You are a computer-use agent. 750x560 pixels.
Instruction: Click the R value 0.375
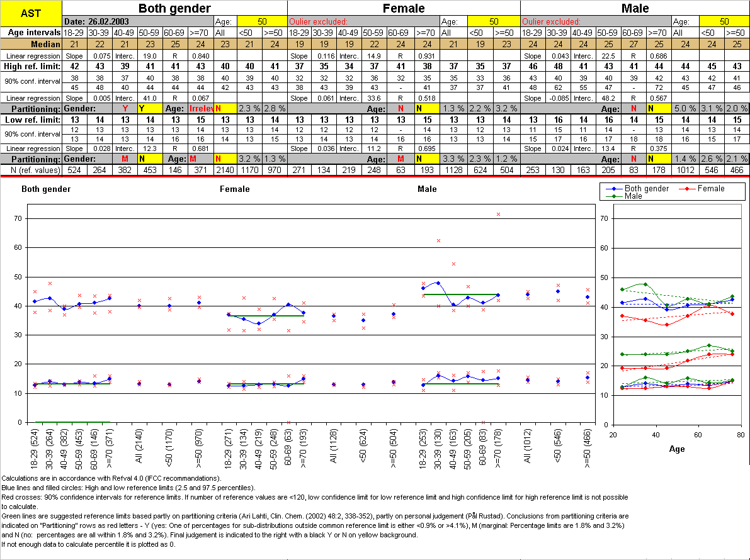point(659,148)
